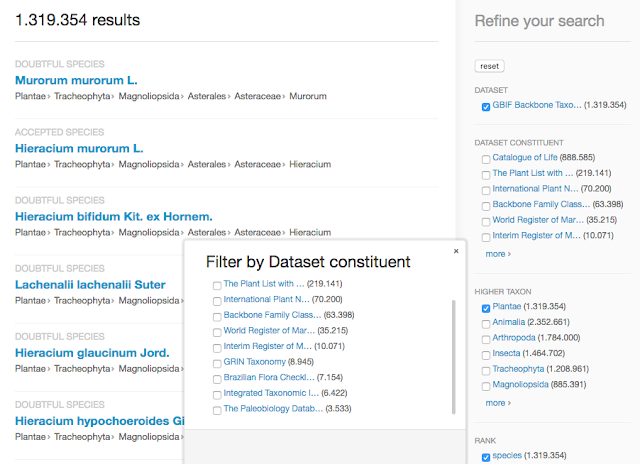640x464 pixels.
Task: Toggle the Plantae higher taxon checkbox
Action: tap(486, 308)
